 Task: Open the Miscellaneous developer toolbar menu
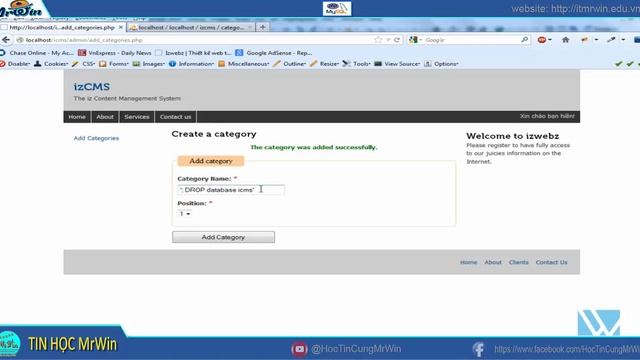(244, 64)
